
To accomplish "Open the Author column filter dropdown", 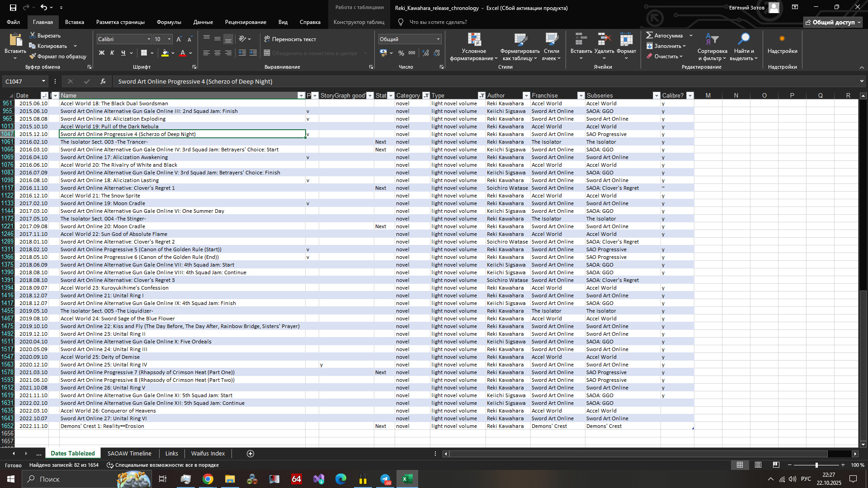I will tap(526, 96).
